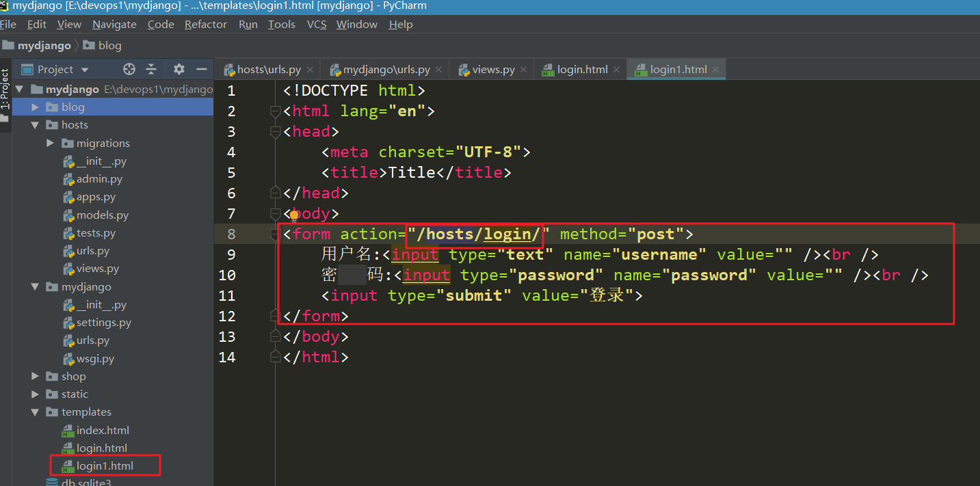Open the Code menu
This screenshot has height=486, width=980.
[x=161, y=24]
